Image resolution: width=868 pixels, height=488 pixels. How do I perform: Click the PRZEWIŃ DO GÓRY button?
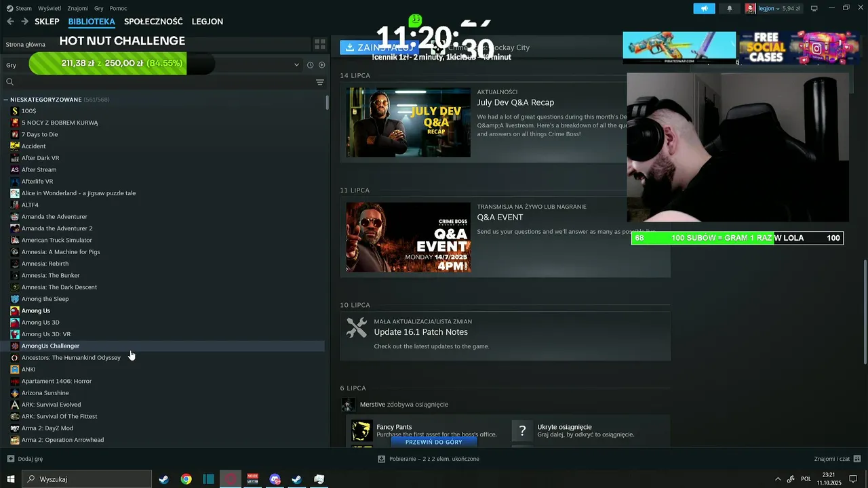434,442
